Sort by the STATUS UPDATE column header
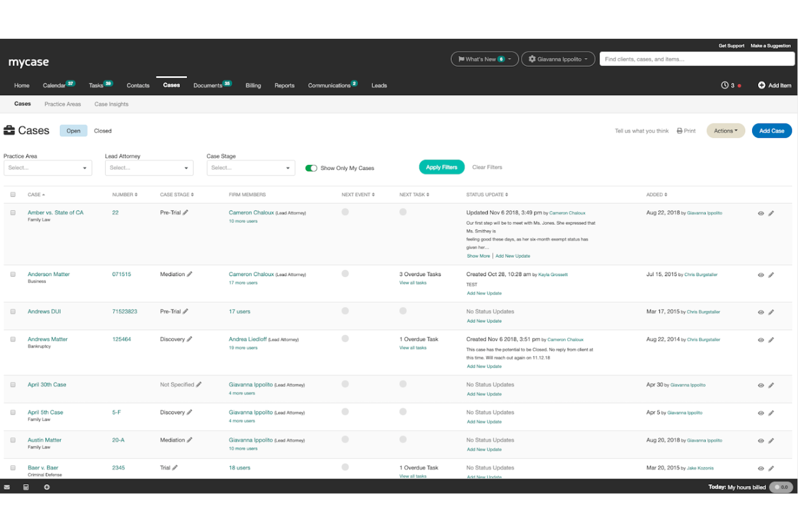Image resolution: width=798 pixels, height=532 pixels. click(x=487, y=195)
